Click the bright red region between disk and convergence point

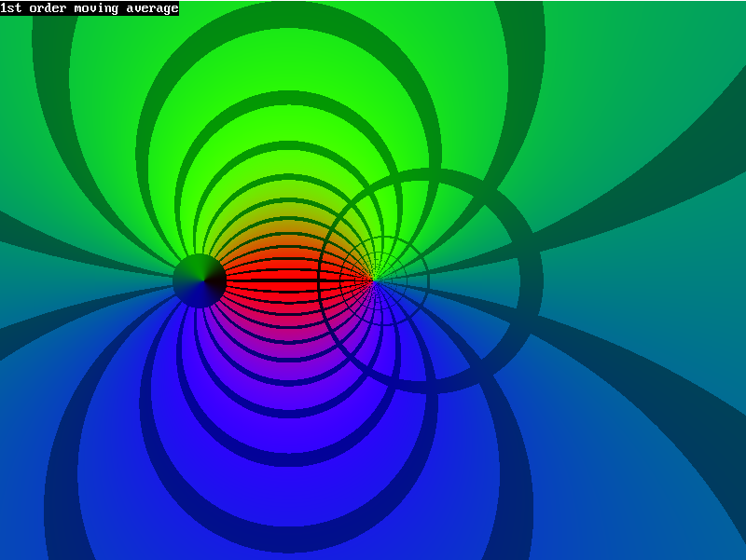click(x=280, y=270)
